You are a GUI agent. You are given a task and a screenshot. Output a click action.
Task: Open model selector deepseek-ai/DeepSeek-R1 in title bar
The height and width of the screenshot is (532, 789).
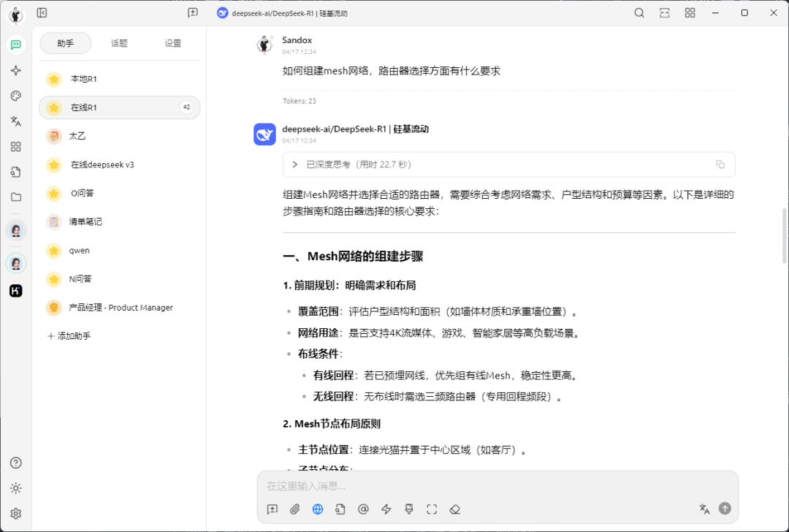[x=282, y=13]
